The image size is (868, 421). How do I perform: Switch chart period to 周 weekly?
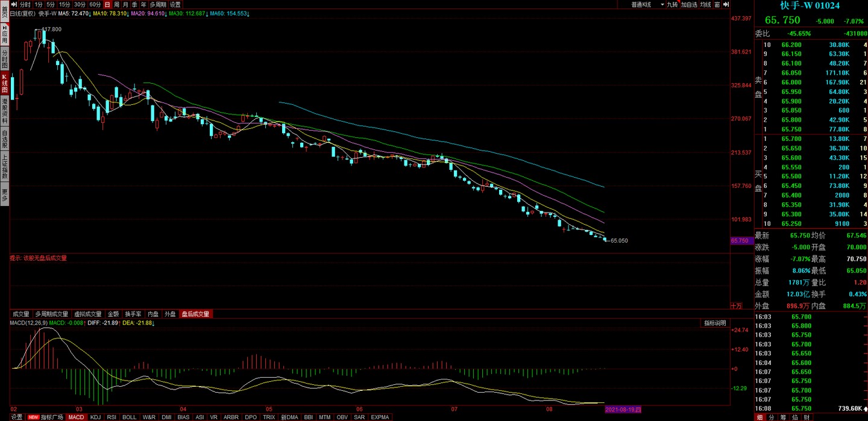116,4
